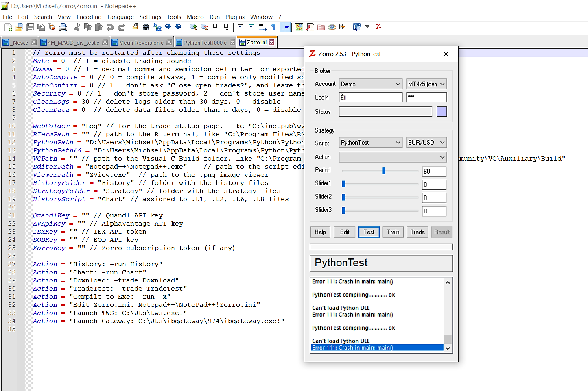Print the document via printer icon
The image size is (588, 391).
click(63, 27)
